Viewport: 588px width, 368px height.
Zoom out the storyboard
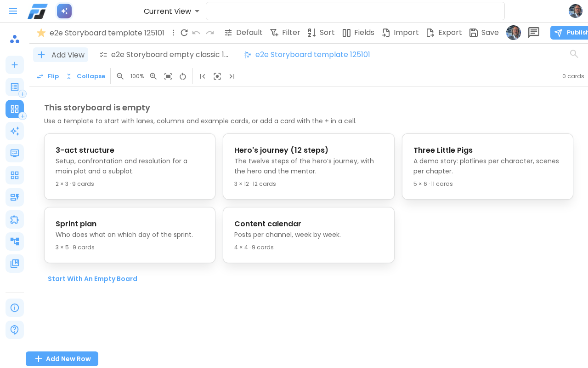click(120, 76)
